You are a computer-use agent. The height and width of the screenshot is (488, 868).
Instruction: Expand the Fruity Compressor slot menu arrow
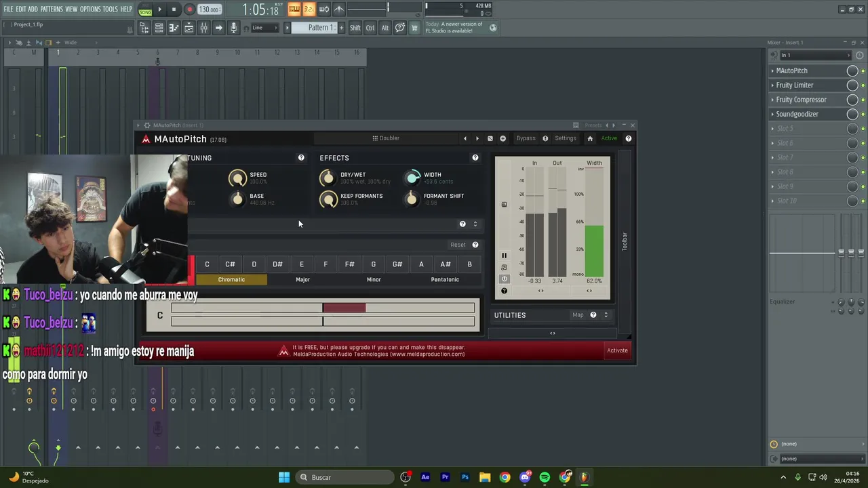click(772, 100)
